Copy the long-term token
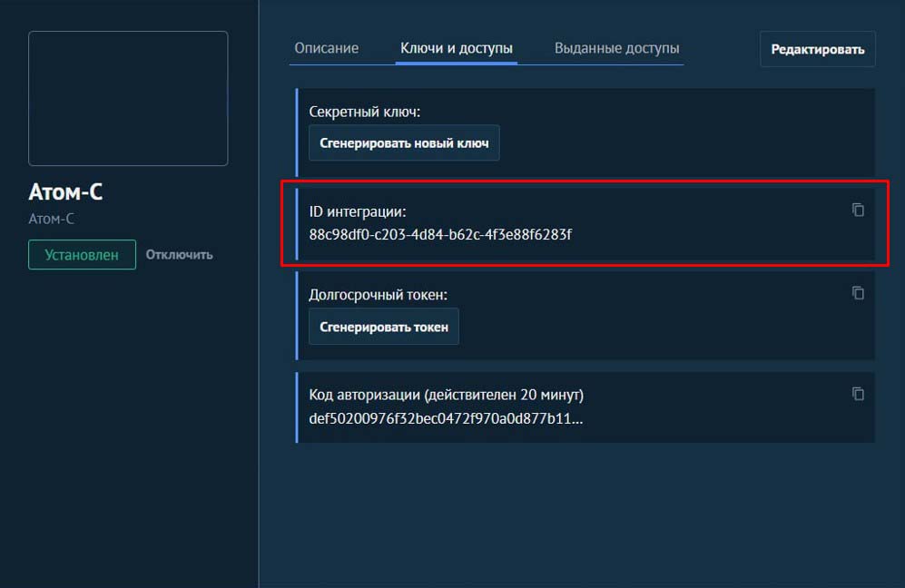 [858, 293]
